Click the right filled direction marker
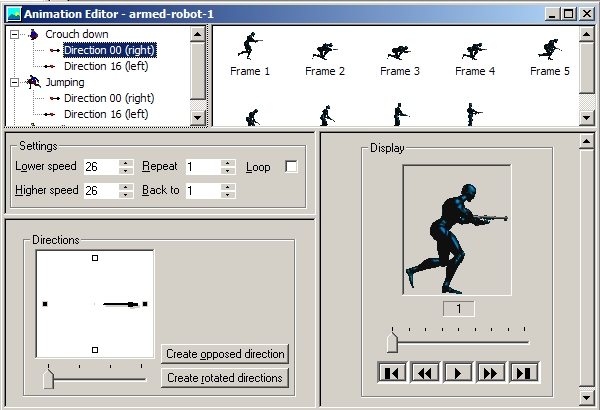Screen dimensions: 600x410 [145, 304]
